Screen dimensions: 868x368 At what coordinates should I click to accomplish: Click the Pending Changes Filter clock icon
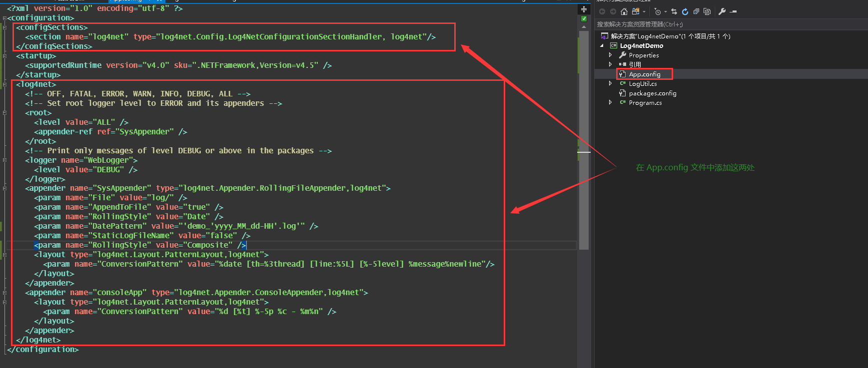point(658,11)
